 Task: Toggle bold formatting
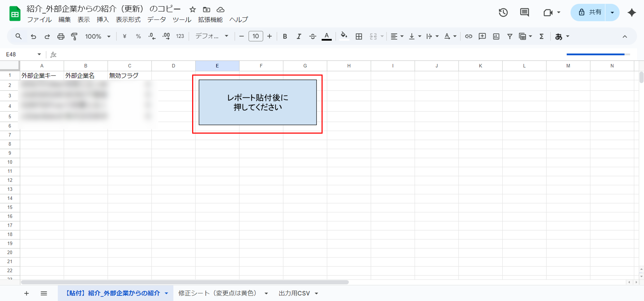pos(285,36)
